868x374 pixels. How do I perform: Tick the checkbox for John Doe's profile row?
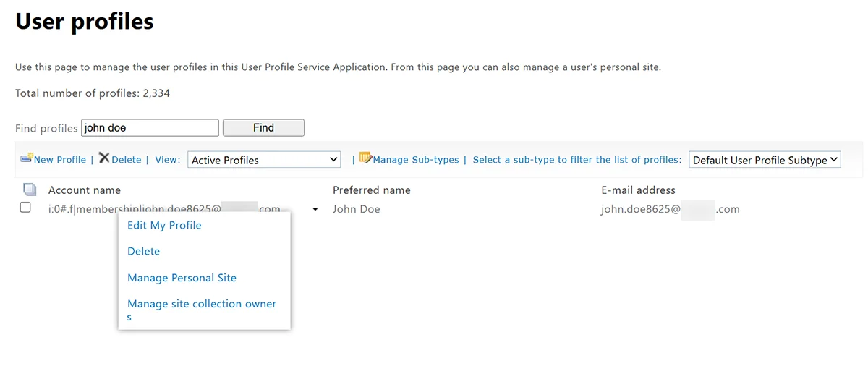25,208
